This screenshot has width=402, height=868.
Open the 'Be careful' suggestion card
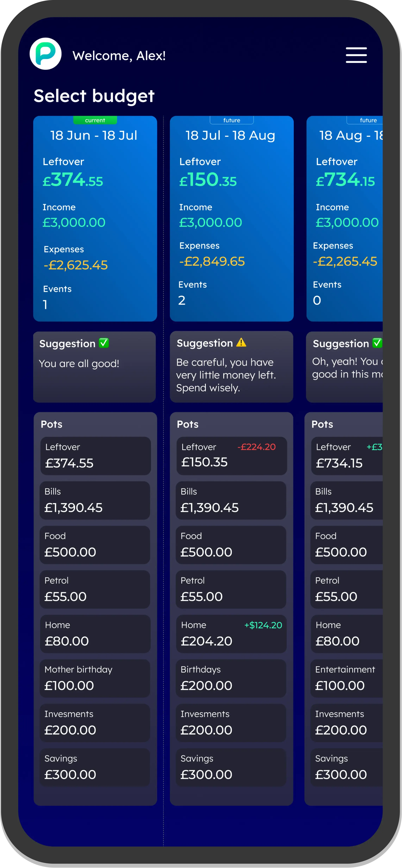tap(231, 367)
